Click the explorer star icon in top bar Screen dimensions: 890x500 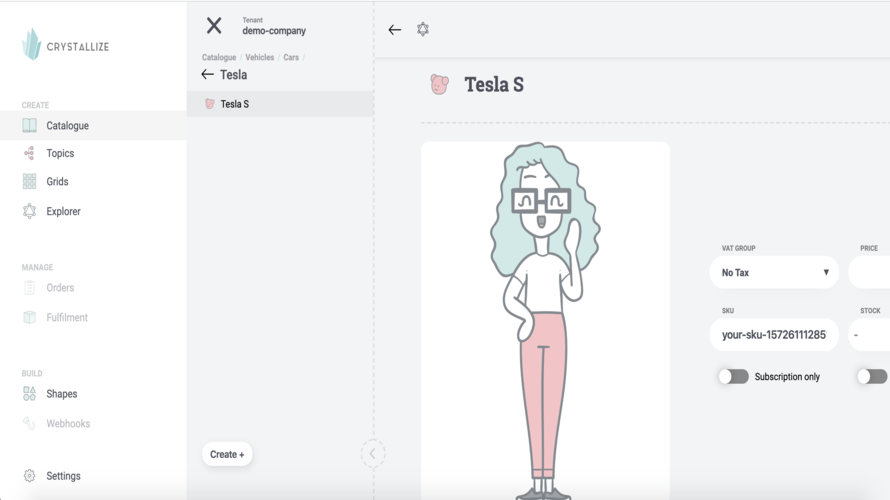coord(423,29)
